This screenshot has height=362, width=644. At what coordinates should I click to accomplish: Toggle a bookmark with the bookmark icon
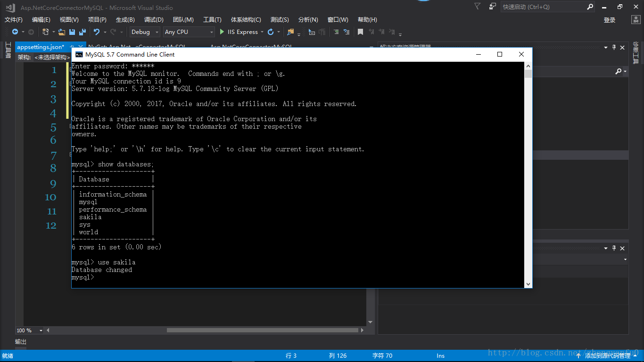click(360, 32)
